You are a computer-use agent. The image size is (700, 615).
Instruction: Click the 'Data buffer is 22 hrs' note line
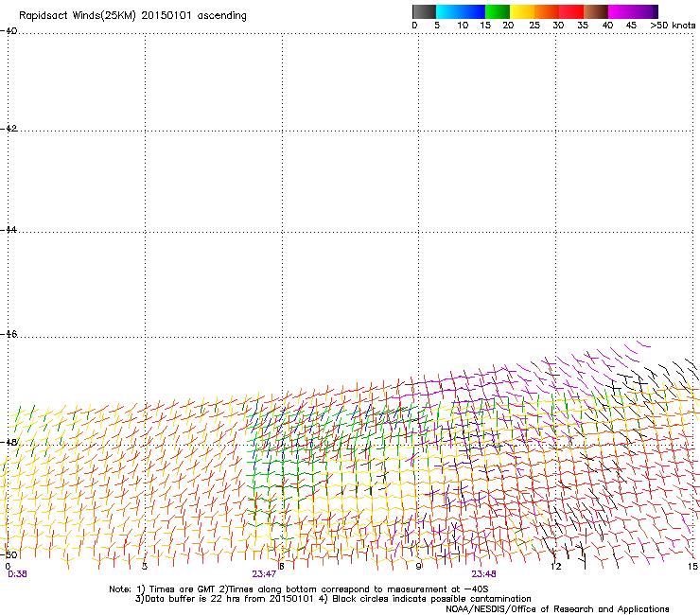(x=333, y=599)
